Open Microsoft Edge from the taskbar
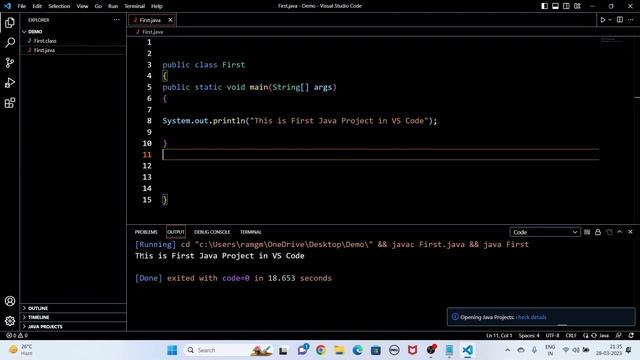Screen dimensions: 640x360 click(358, 350)
